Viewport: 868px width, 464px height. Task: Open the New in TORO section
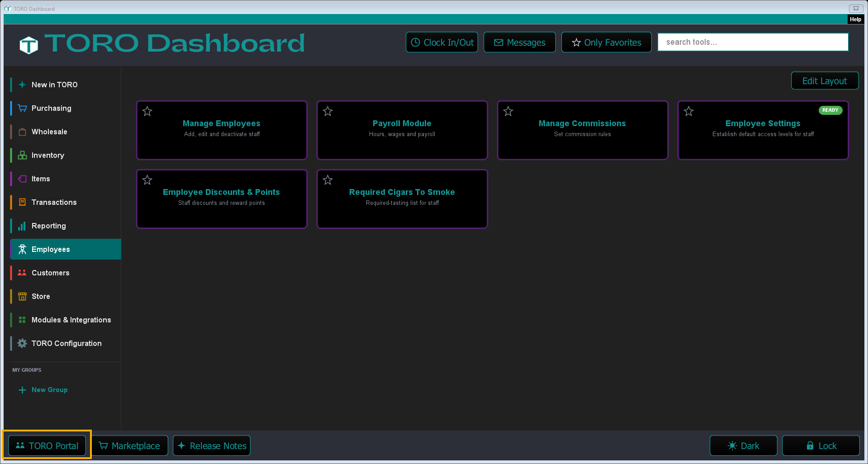click(66, 85)
